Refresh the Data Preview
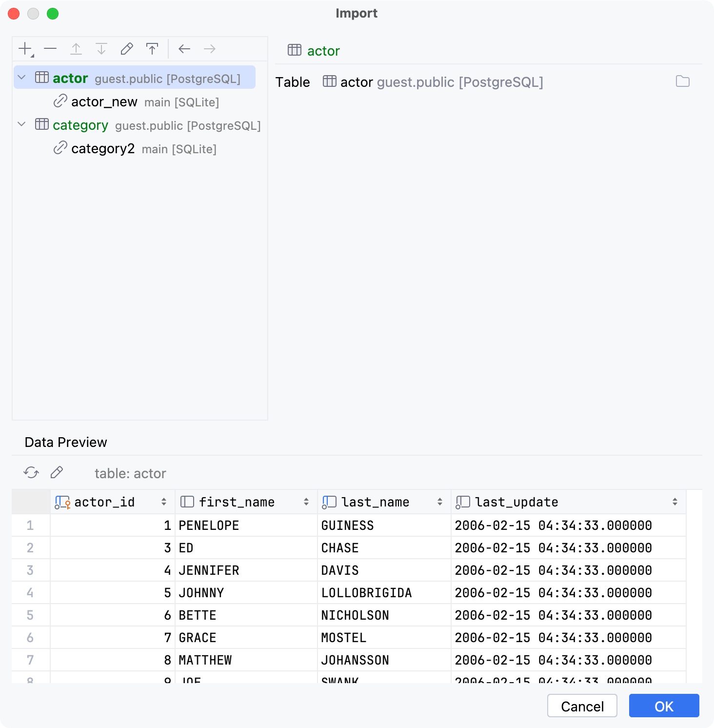 (x=30, y=472)
